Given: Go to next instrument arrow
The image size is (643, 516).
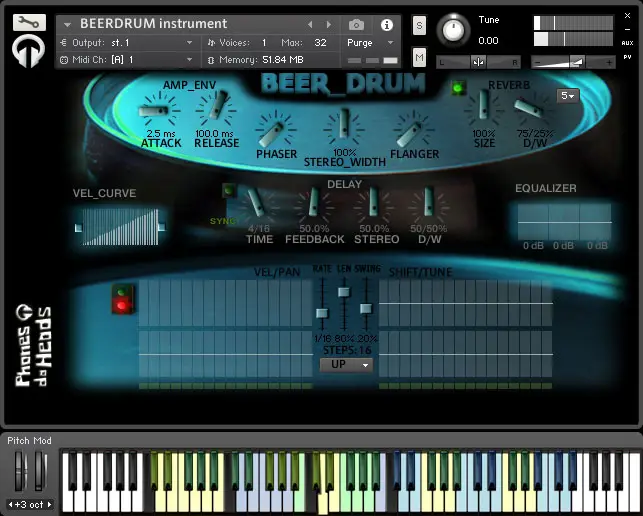Looking at the screenshot, I should (x=328, y=25).
